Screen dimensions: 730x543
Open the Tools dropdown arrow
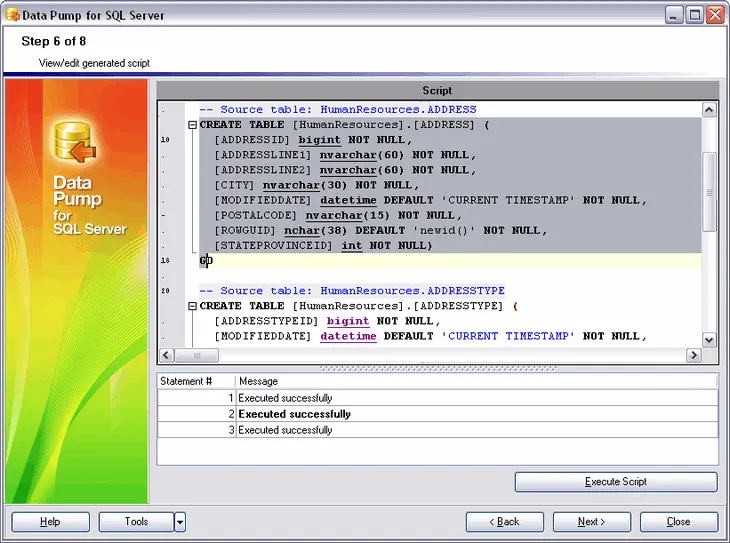coord(180,522)
